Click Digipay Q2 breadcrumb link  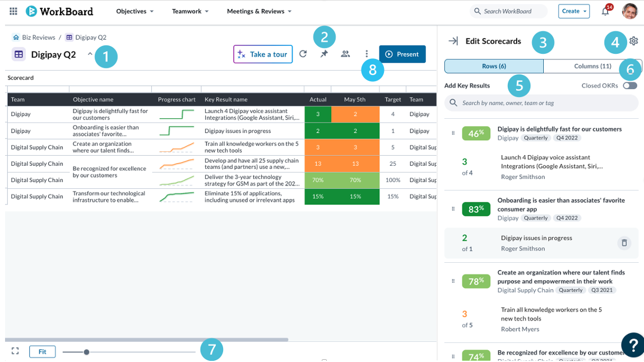(x=91, y=38)
